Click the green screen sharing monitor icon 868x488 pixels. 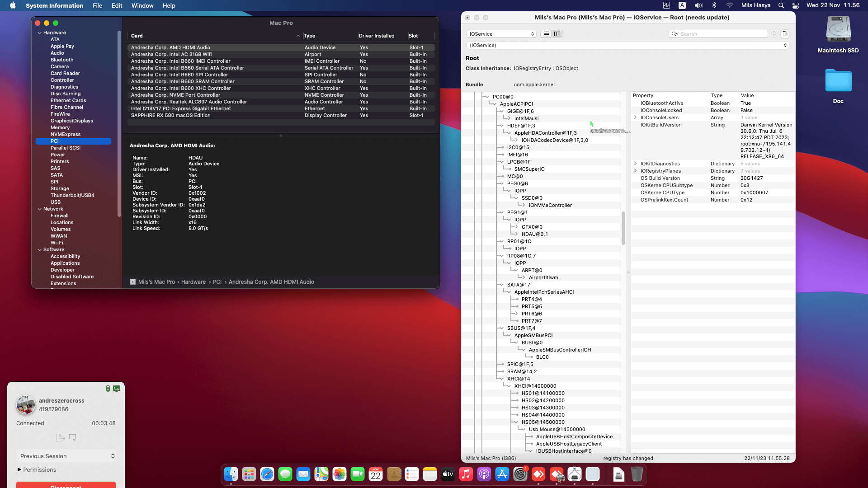[x=117, y=389]
